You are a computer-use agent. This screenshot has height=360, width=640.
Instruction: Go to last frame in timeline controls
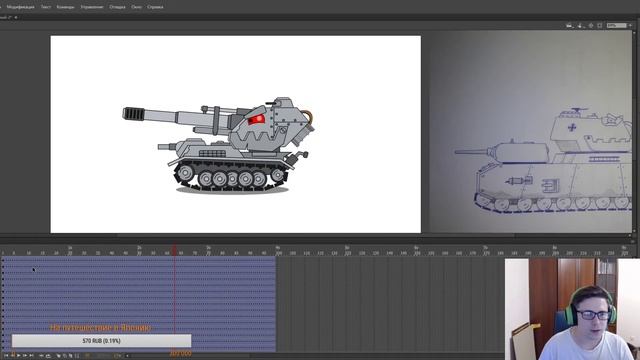click(31, 356)
